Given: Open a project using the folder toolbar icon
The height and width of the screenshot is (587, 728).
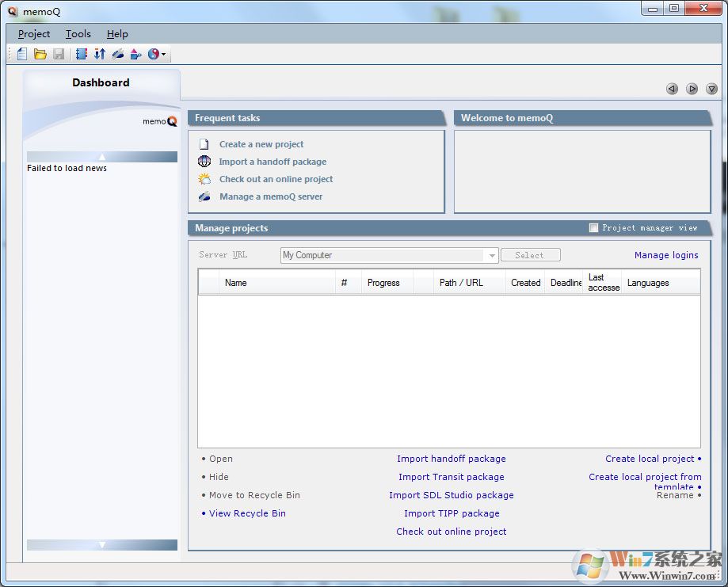Looking at the screenshot, I should click(40, 53).
